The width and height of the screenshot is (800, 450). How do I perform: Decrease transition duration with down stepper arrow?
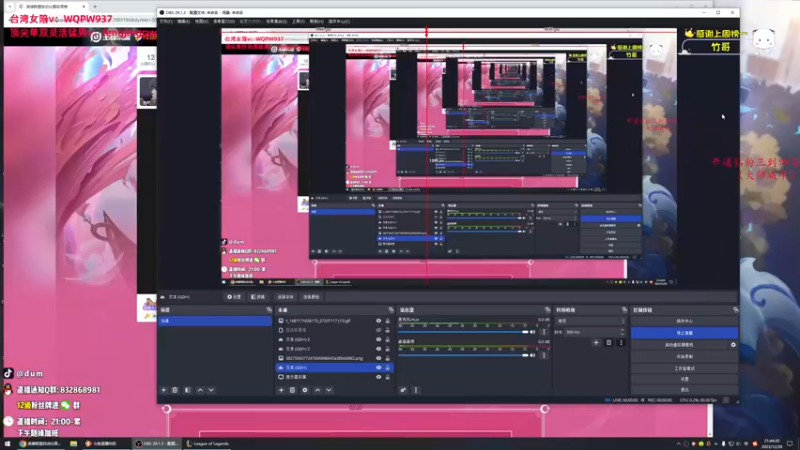pyautogui.click(x=622, y=334)
